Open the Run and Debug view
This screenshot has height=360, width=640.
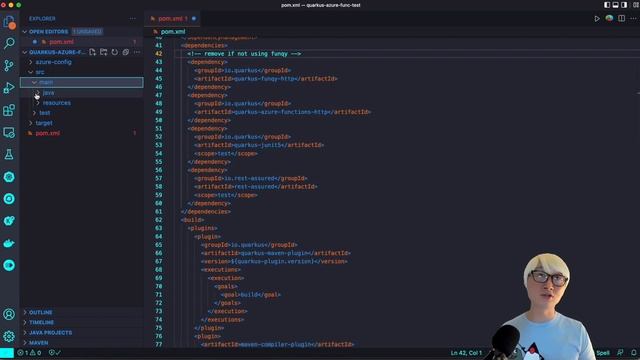[9, 87]
